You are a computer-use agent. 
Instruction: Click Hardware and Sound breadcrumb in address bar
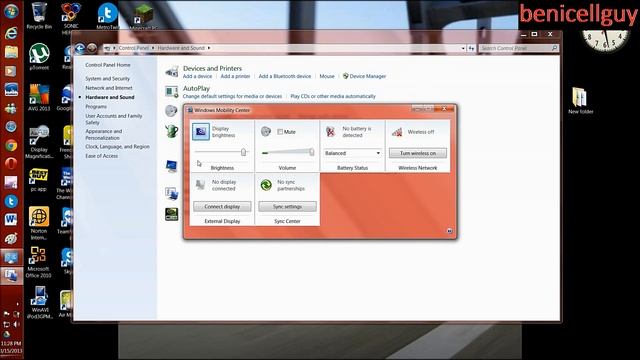point(181,48)
